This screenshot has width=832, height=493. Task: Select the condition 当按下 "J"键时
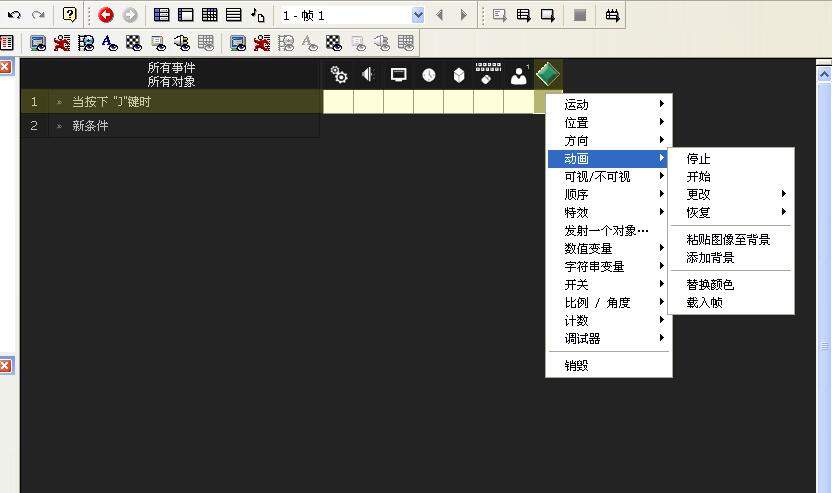(111, 101)
